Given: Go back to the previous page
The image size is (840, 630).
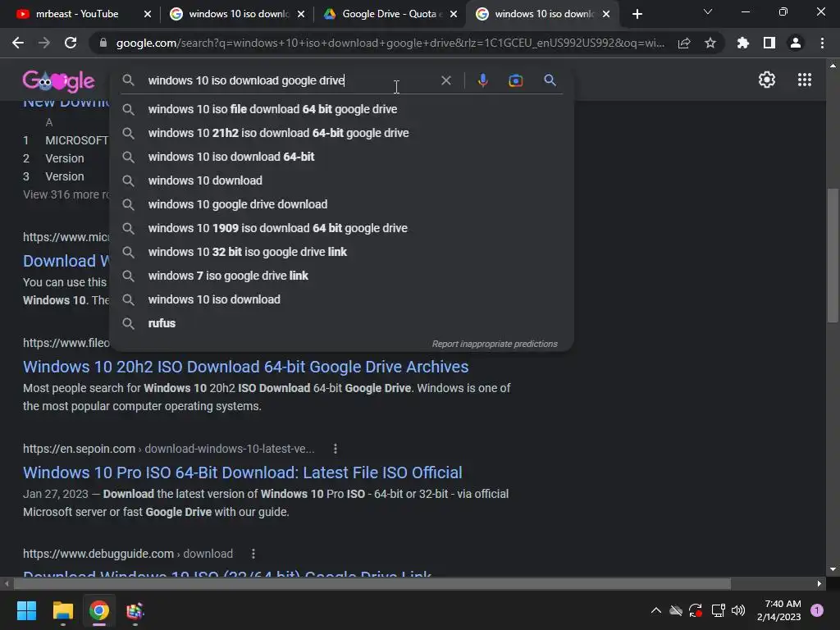Looking at the screenshot, I should click(18, 43).
